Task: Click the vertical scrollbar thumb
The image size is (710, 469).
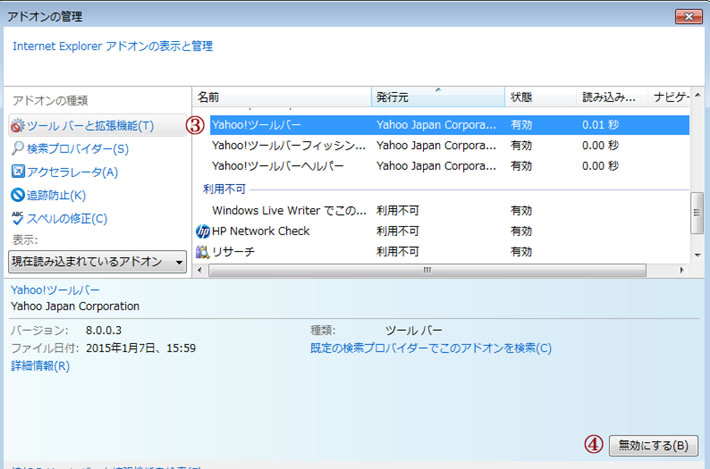Action: coord(697,213)
